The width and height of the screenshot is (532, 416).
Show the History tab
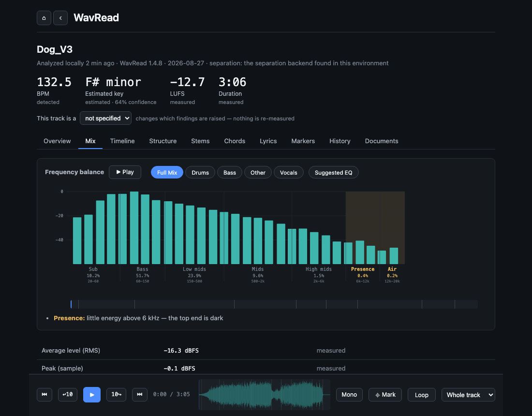(x=340, y=141)
